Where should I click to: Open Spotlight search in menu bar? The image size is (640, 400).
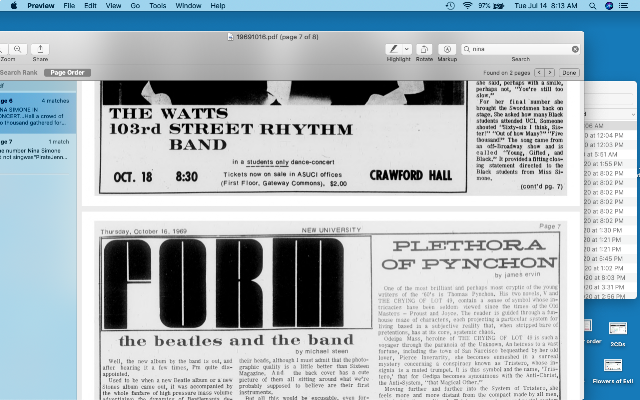[592, 6]
